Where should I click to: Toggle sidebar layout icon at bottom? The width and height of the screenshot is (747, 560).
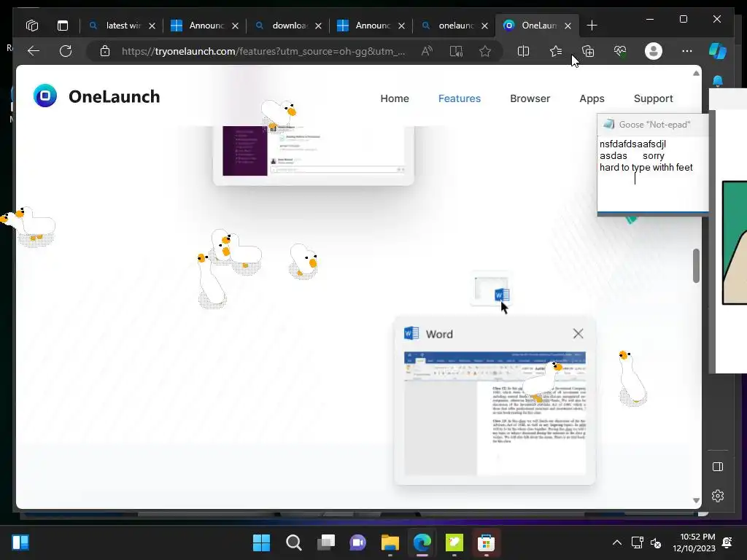718,467
